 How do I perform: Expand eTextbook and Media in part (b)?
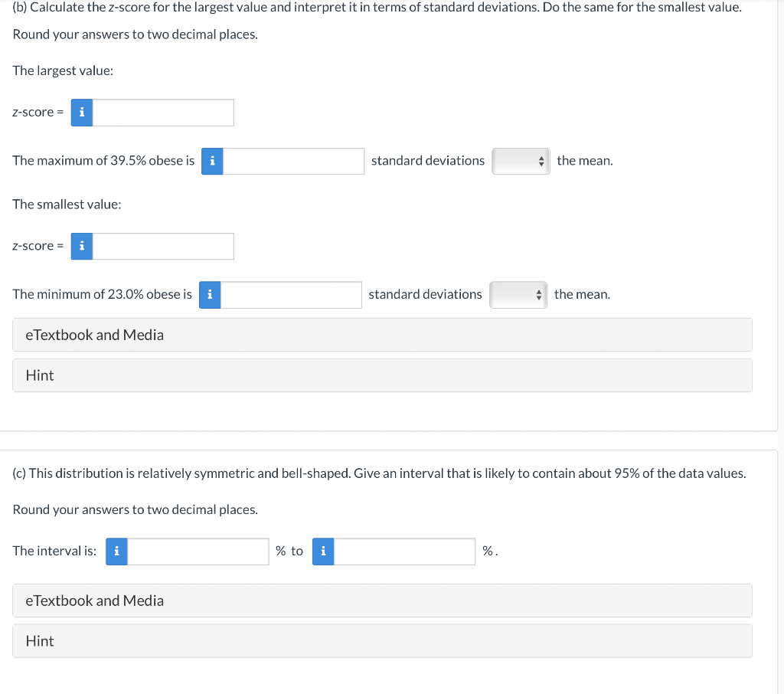pos(383,335)
